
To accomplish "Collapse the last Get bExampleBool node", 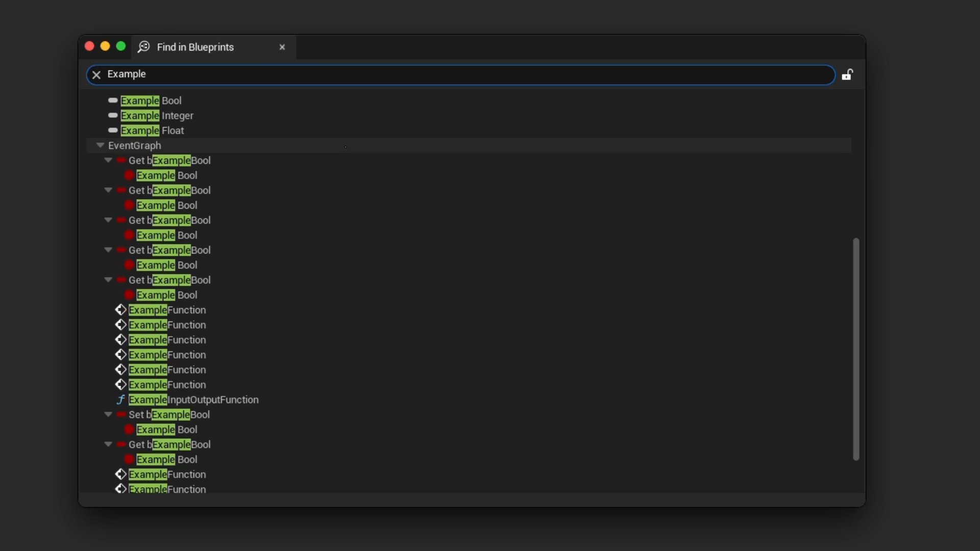I will tap(108, 444).
